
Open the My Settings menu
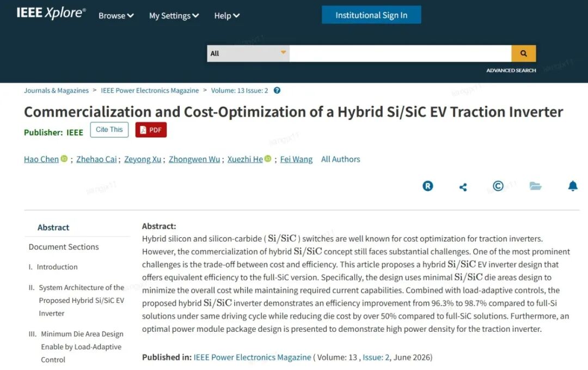[x=174, y=16]
